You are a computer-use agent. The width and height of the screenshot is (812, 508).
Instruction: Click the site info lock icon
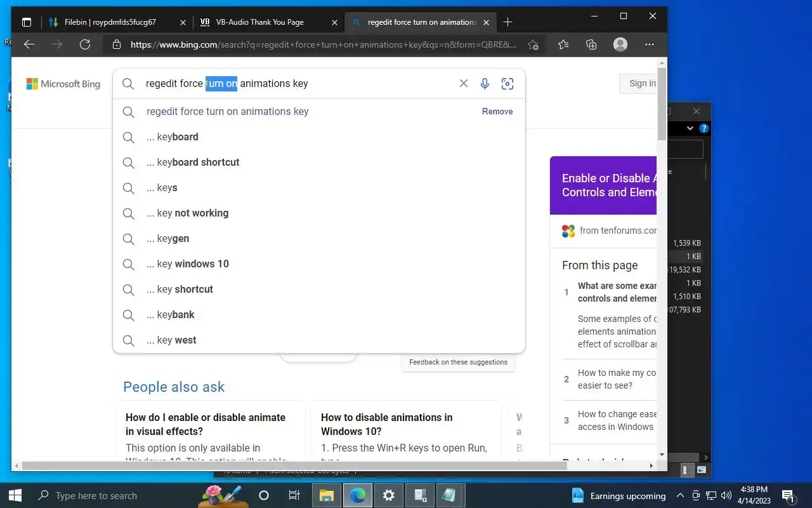(x=116, y=44)
